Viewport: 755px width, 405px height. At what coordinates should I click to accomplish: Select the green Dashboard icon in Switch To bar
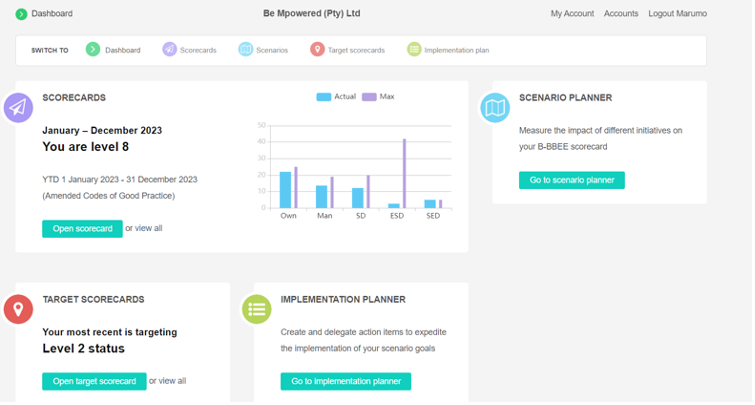point(93,49)
